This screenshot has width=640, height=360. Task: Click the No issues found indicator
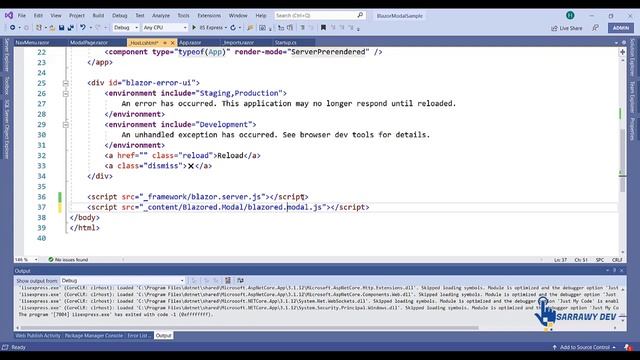click(x=68, y=260)
